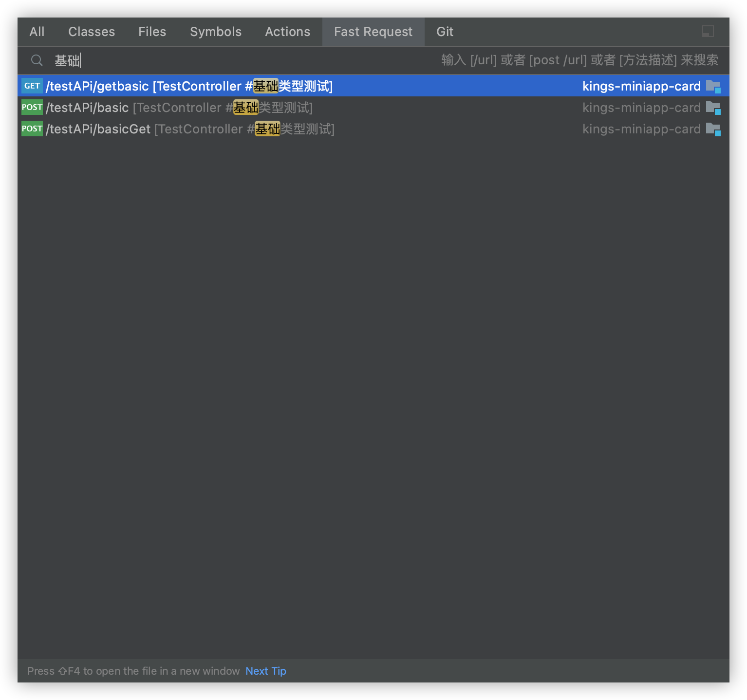
Task: Click the tip about opening file in new window
Action: [133, 671]
